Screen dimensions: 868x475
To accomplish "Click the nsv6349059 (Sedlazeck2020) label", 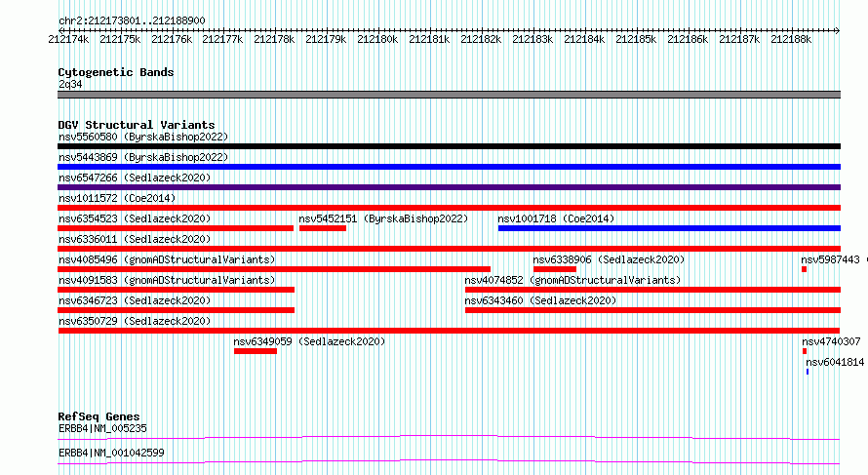I will tap(309, 341).
